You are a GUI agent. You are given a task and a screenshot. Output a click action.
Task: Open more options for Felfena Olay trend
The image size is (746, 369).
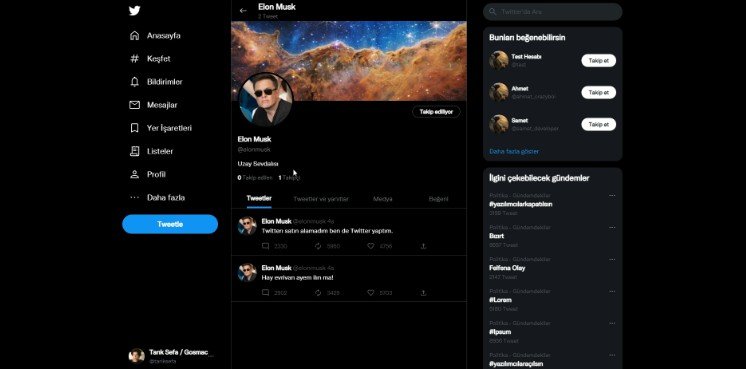(612, 259)
